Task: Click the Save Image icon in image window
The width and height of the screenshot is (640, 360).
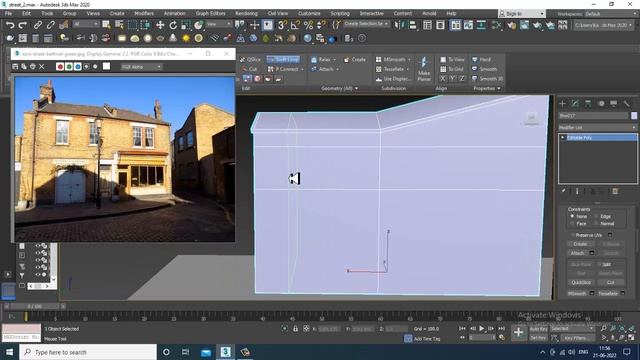Action: coord(15,67)
